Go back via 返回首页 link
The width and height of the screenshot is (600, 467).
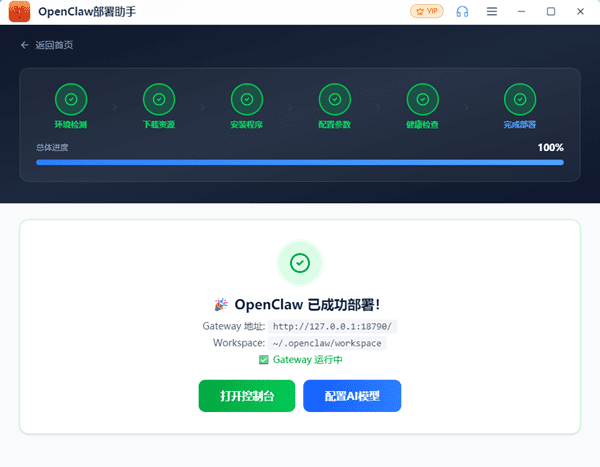point(46,45)
